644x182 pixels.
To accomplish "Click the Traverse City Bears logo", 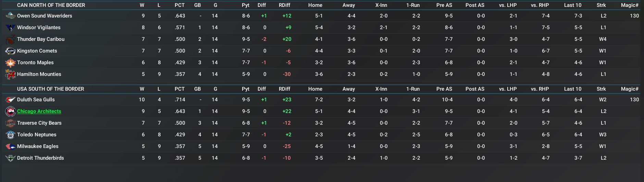I will click(x=10, y=123).
